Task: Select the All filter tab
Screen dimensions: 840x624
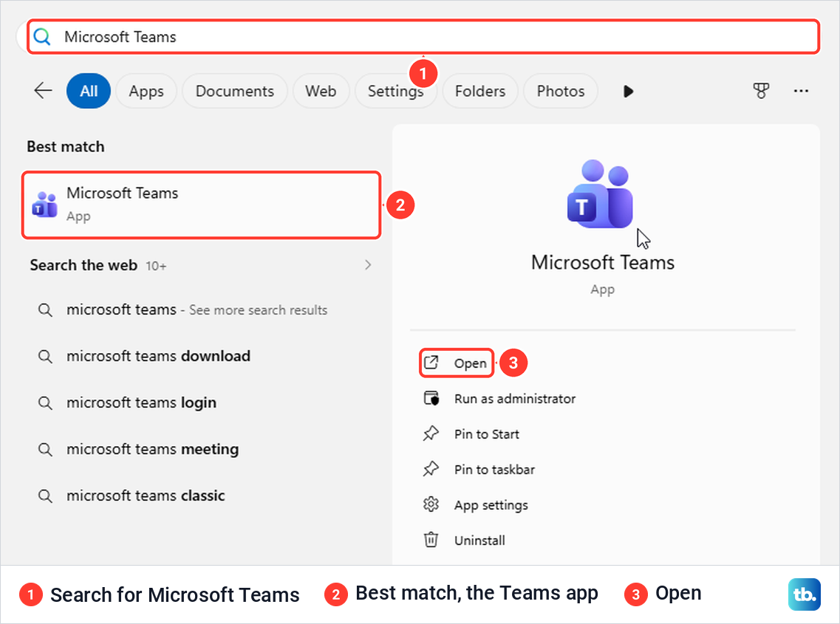Action: [89, 91]
